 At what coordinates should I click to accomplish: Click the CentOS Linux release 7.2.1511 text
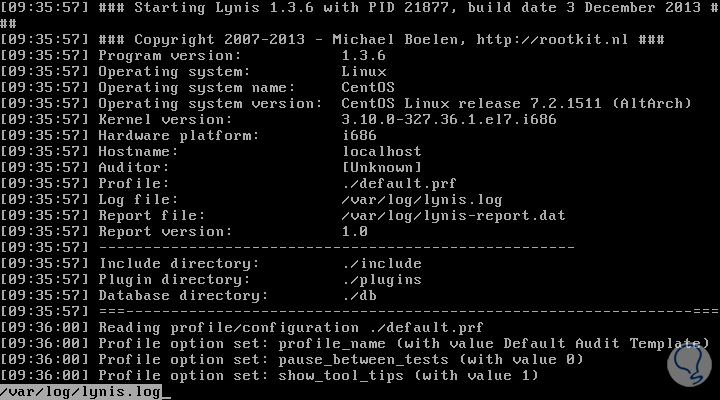click(470, 104)
